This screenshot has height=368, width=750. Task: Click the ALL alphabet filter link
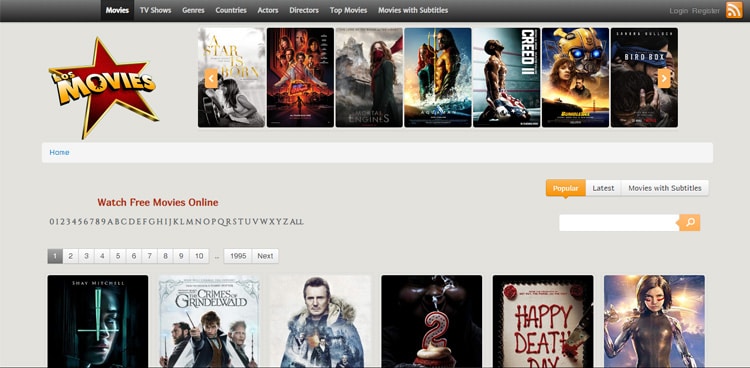[x=297, y=222]
